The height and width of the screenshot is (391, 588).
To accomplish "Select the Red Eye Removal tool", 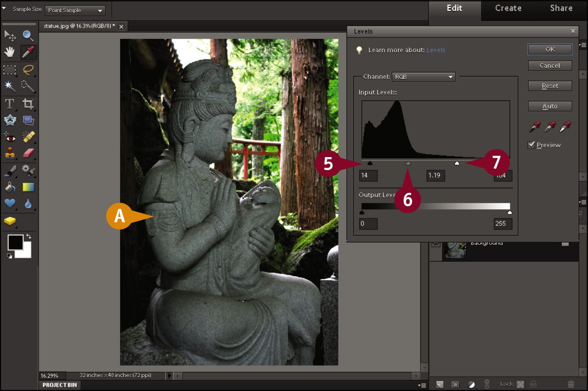I will [10, 136].
